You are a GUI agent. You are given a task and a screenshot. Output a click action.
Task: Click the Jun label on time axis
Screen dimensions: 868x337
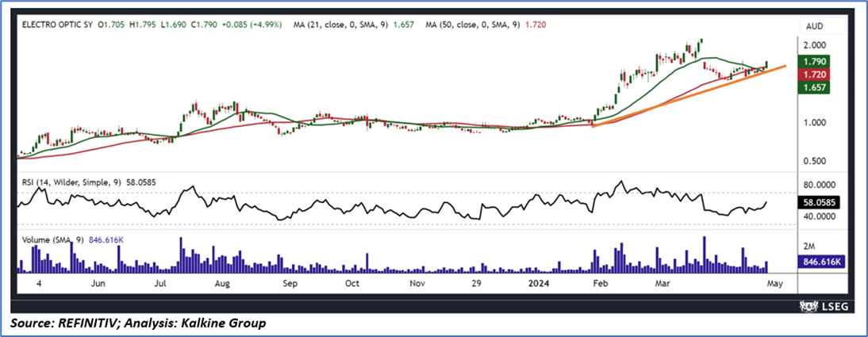(x=98, y=284)
